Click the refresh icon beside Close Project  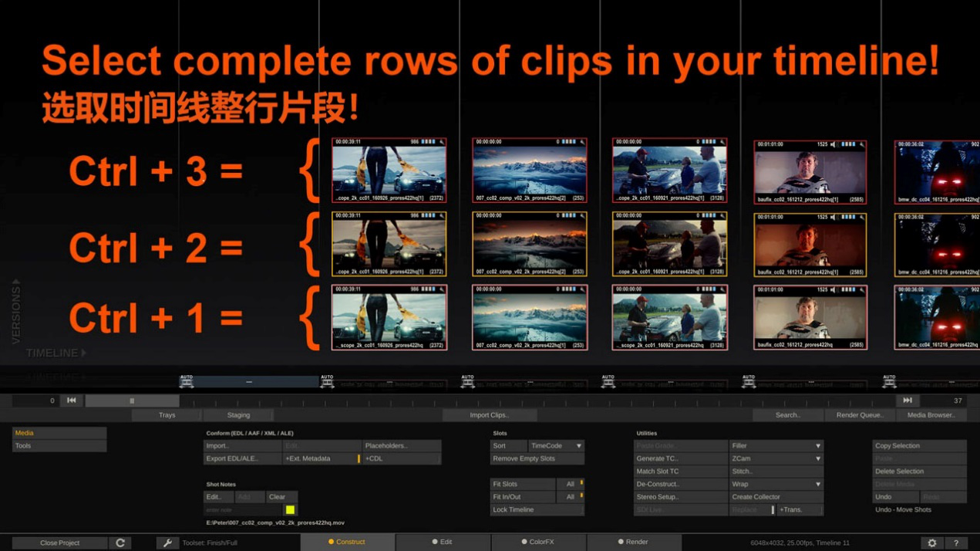[x=120, y=543]
